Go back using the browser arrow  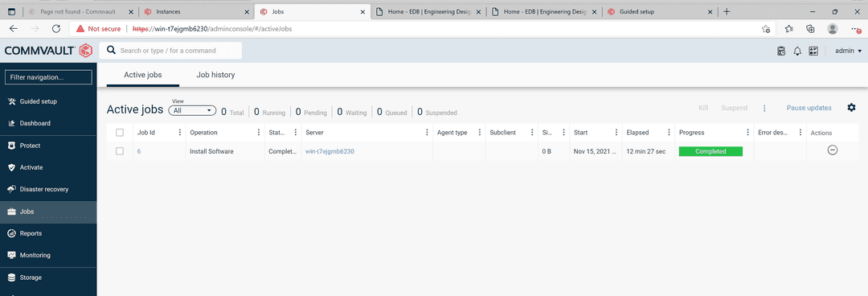pyautogui.click(x=14, y=28)
